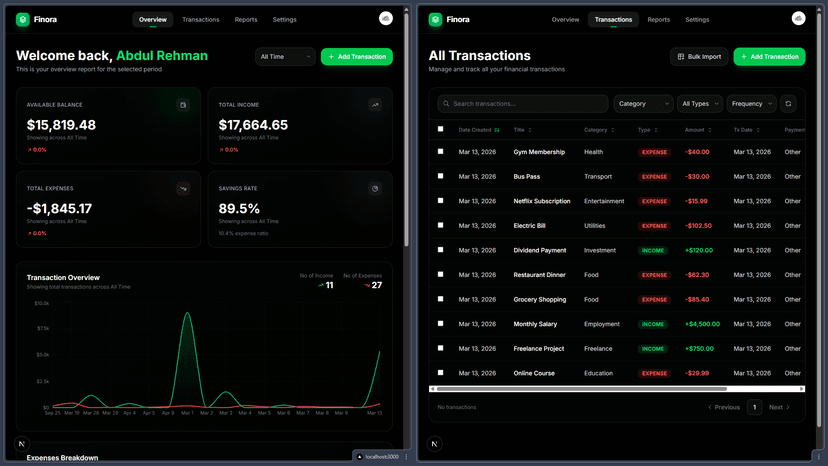Sort by the Amount column arrows
Screen dimensions: 828x466
[x=710, y=130]
